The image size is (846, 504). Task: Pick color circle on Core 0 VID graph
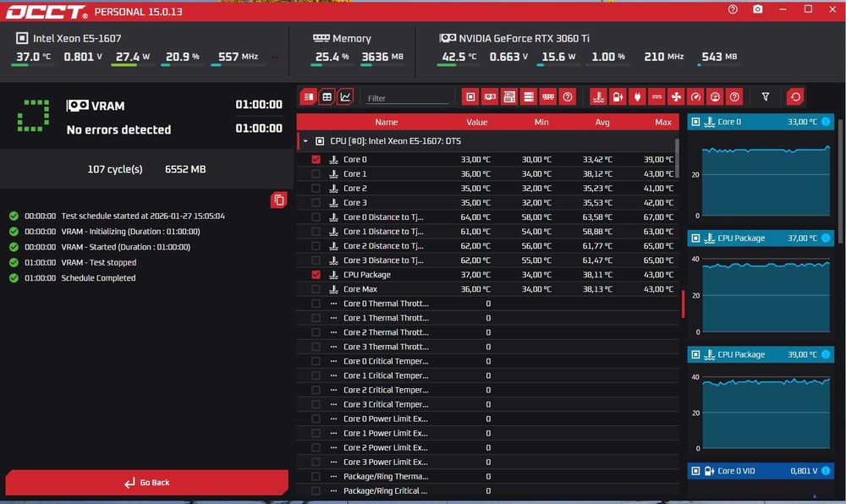(x=826, y=471)
